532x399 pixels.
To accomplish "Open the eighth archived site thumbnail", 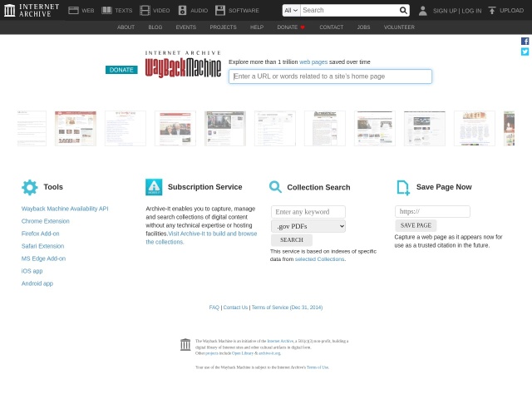I will [x=375, y=129].
